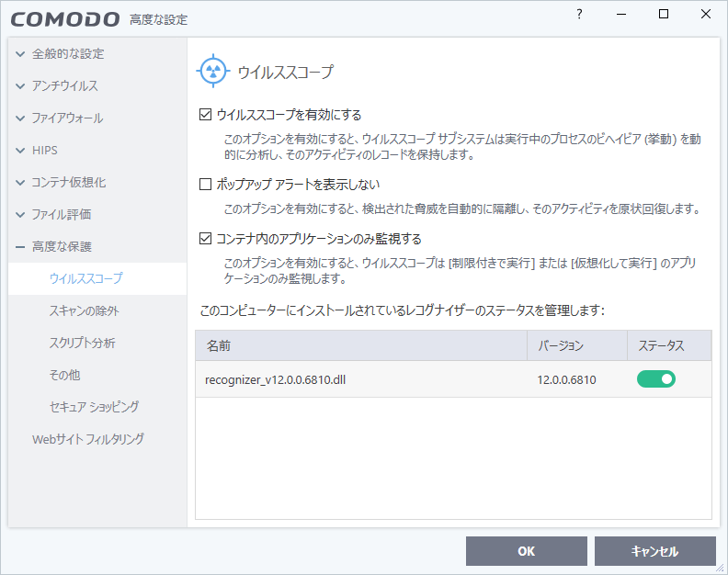Screen dimensions: 728x575
Task: Collapse the 高度な保護 section
Action: tap(20, 247)
